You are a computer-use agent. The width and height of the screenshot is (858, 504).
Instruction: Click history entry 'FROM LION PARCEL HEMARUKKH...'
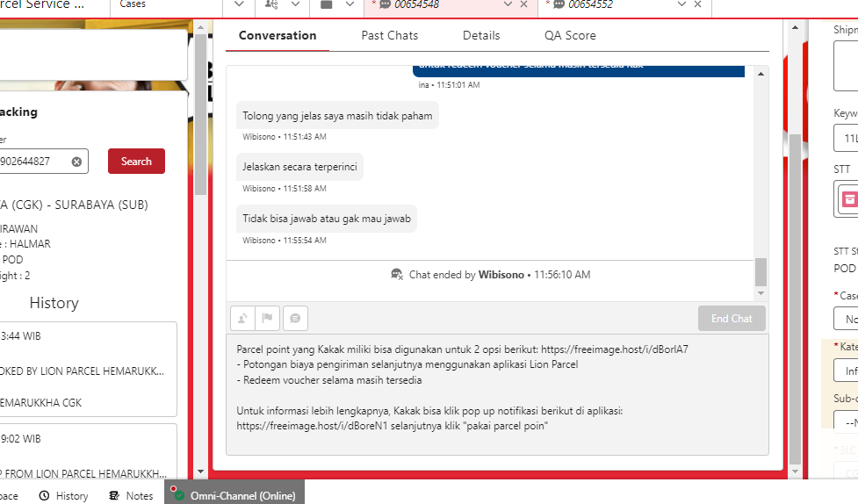click(x=83, y=474)
